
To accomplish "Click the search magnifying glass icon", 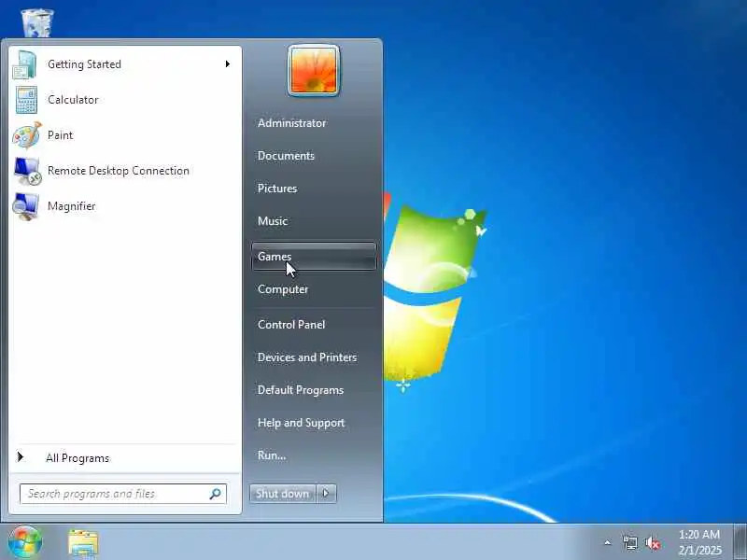I will 215,494.
